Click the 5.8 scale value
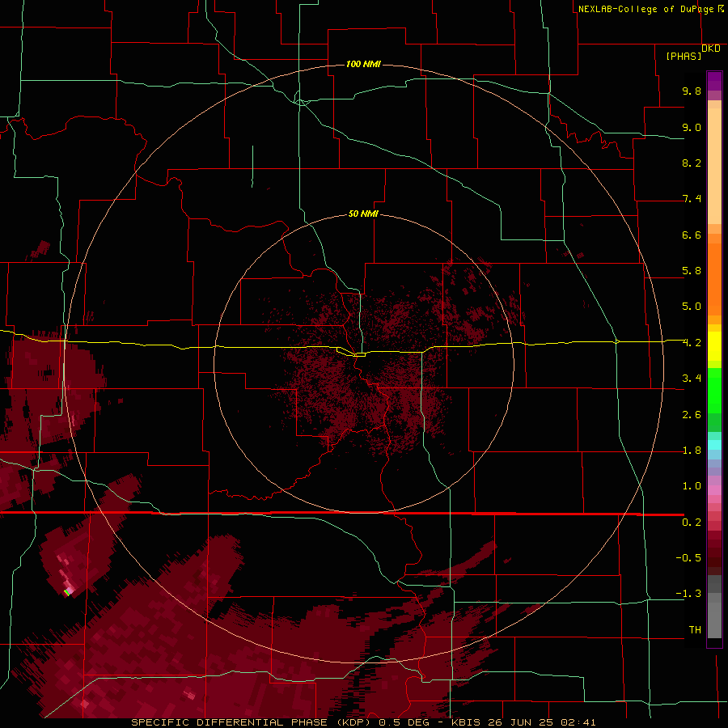The image size is (728, 728). (x=692, y=271)
